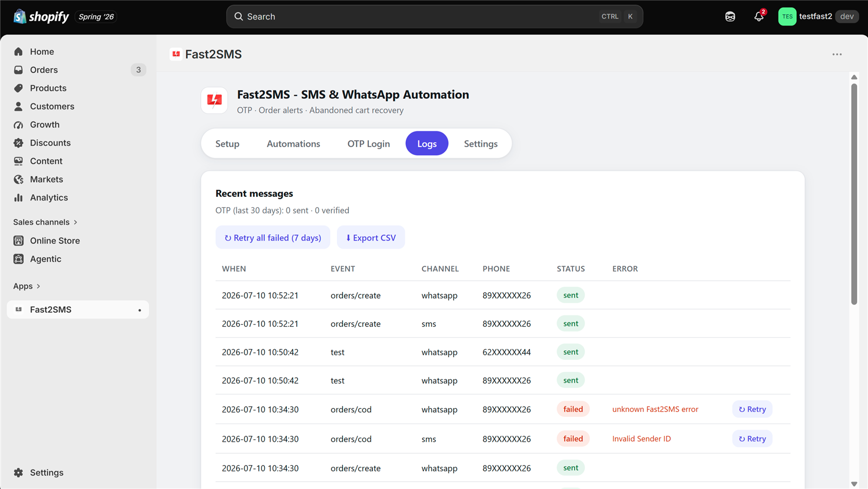Click the PHONE column header
This screenshot has width=868, height=489.
[496, 269]
